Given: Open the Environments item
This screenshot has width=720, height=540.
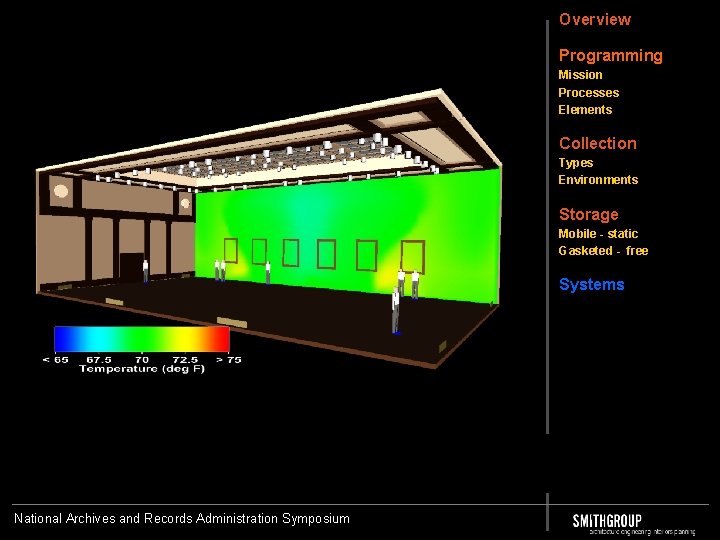Looking at the screenshot, I should [598, 180].
